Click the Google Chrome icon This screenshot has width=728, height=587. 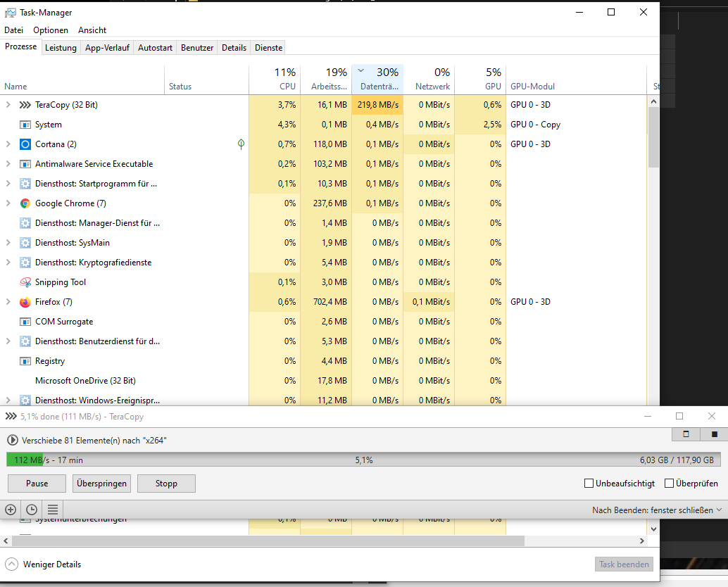[25, 203]
